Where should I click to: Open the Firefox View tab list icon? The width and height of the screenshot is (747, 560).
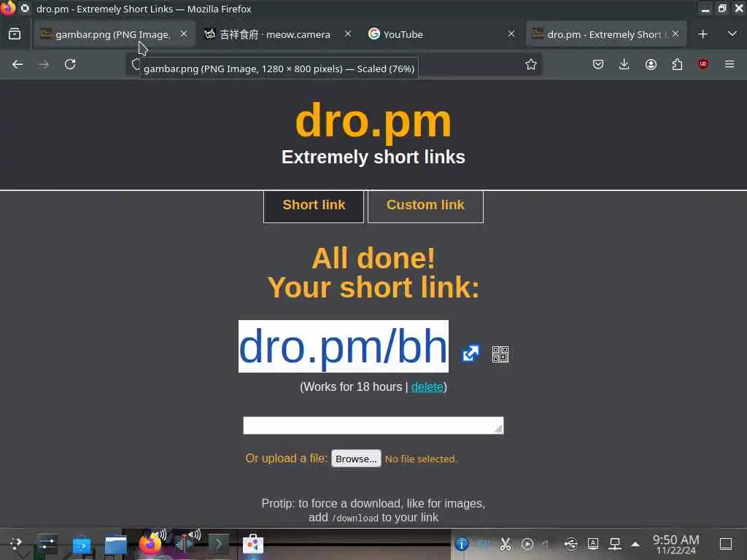tap(15, 34)
